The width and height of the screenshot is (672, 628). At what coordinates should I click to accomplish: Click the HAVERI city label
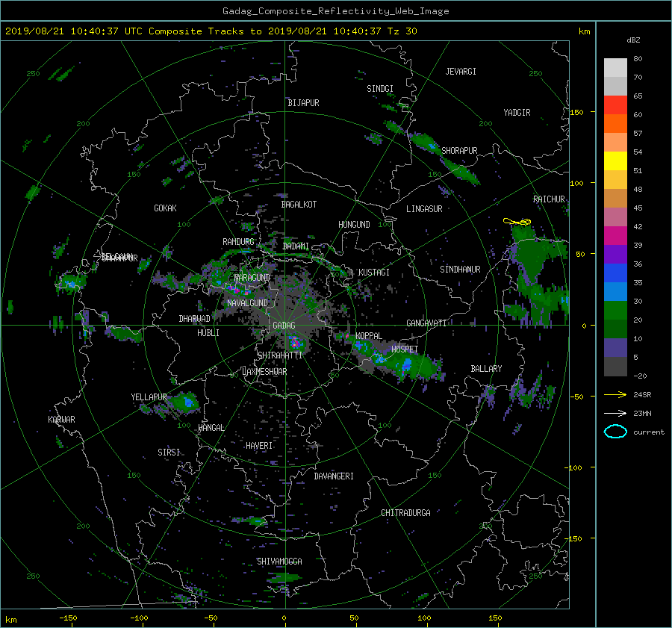259,446
